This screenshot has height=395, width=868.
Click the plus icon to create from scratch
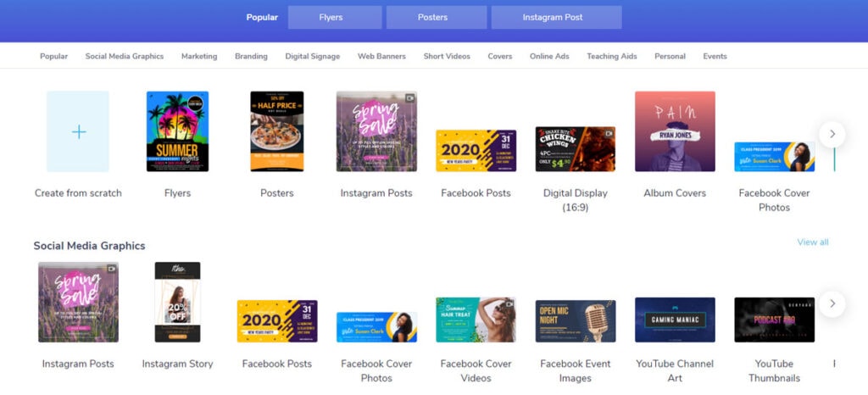(x=79, y=131)
